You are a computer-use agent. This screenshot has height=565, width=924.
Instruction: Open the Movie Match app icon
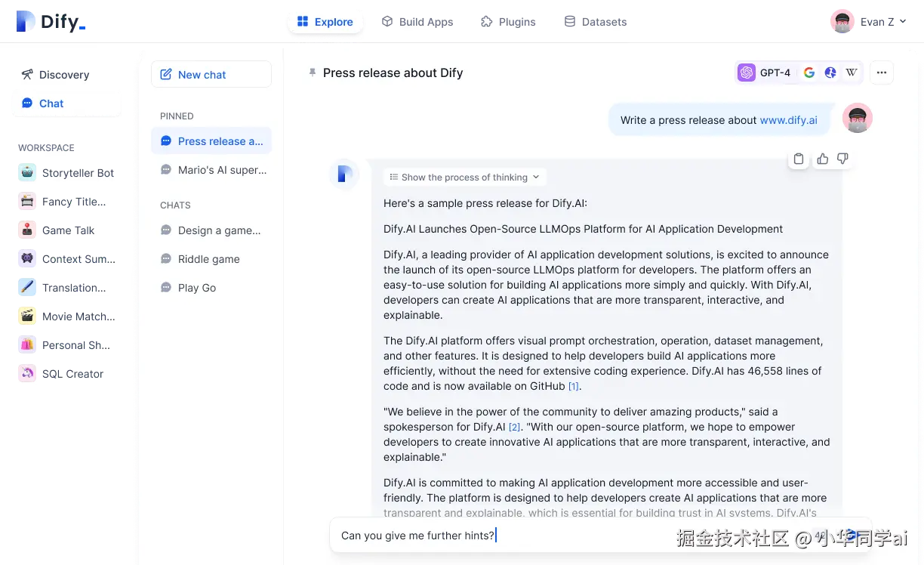[27, 316]
